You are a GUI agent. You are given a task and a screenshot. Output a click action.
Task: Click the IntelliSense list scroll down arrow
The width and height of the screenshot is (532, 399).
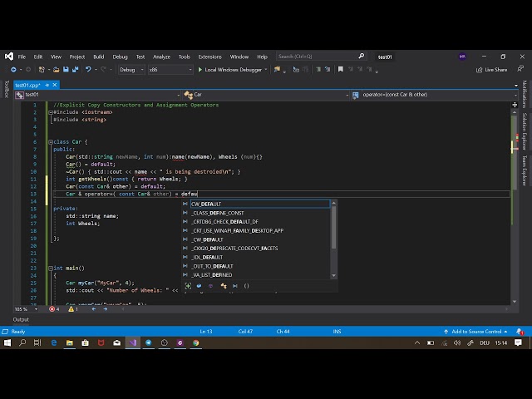point(333,275)
